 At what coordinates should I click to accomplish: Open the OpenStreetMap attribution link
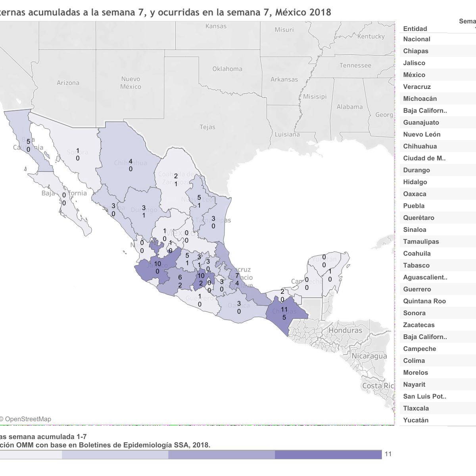tap(28, 419)
